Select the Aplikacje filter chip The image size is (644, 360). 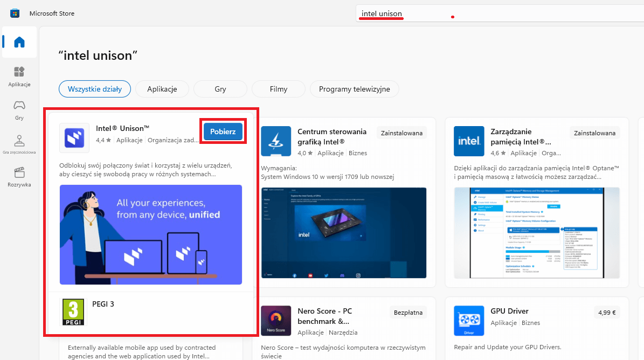pos(162,89)
